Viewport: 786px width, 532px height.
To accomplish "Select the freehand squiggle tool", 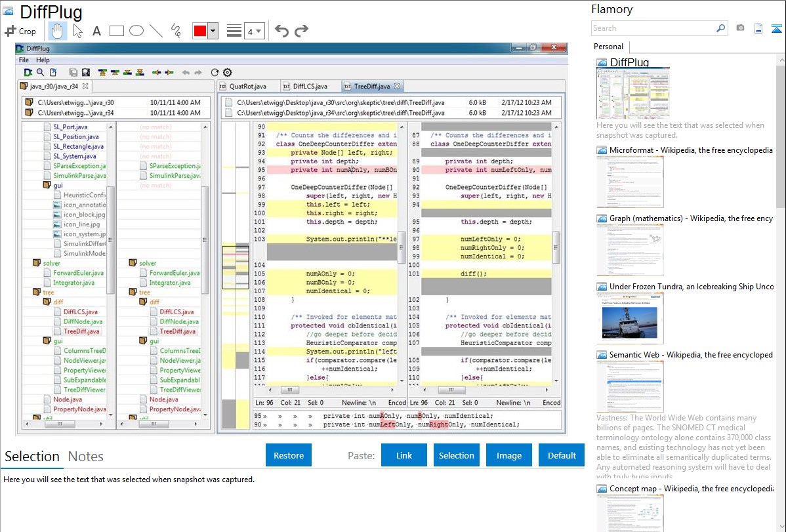I will 175,31.
